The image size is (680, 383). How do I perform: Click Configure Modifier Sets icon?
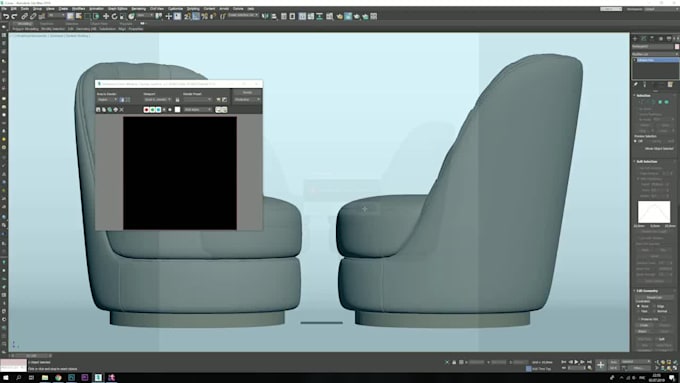pos(670,84)
